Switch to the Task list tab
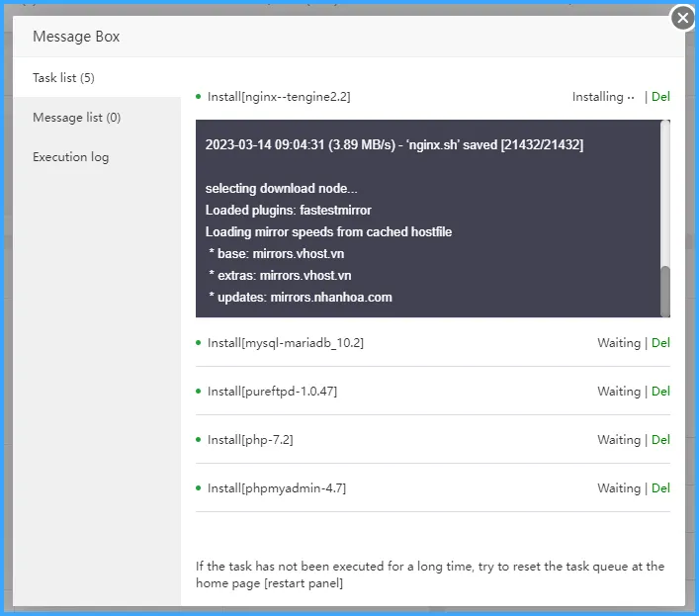 [x=63, y=78]
